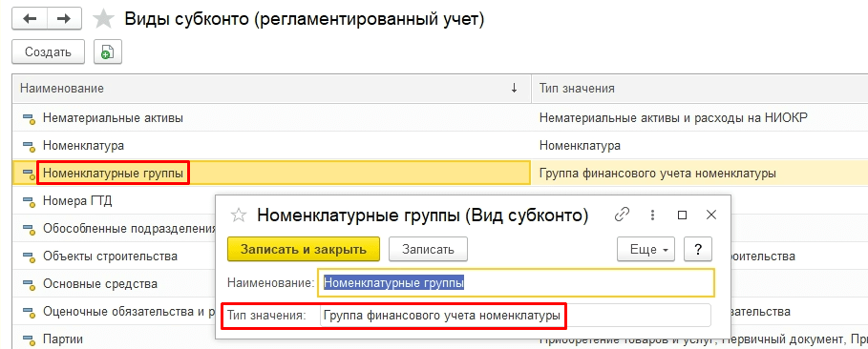Go back with the left arrow button
Screen dimensions: 868x349
pos(30,19)
